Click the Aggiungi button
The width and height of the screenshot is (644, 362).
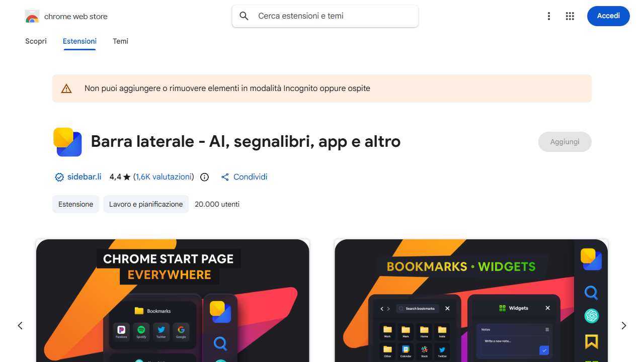tap(565, 142)
